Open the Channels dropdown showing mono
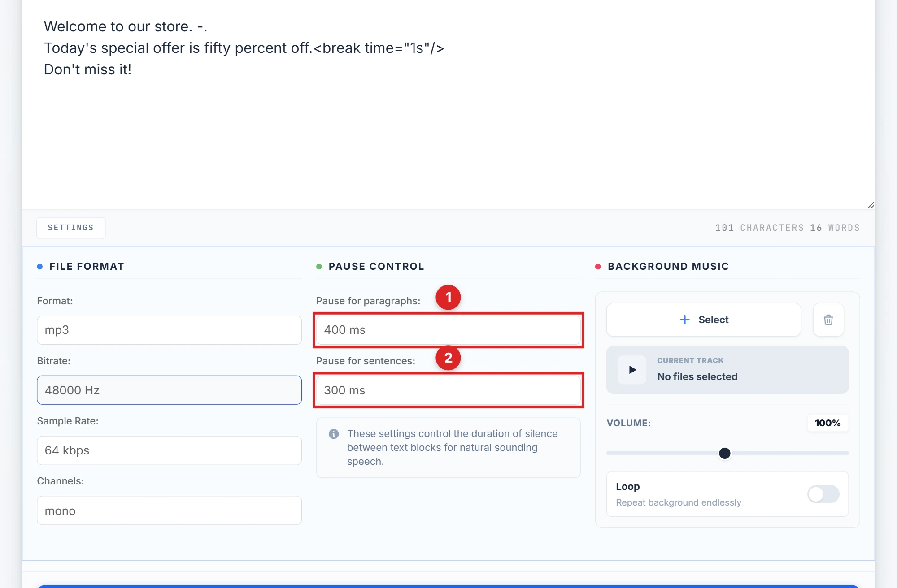 pos(169,510)
